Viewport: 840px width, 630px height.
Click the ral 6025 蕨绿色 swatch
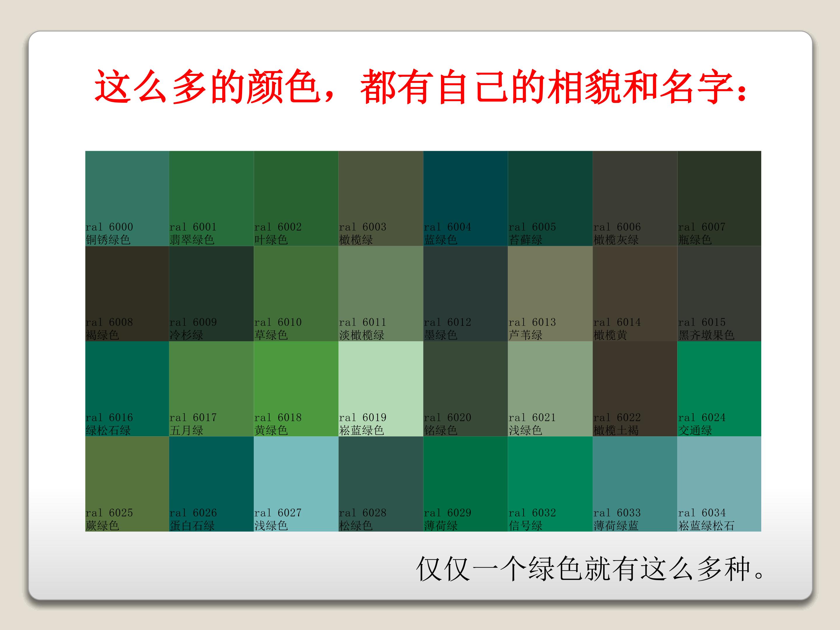(x=127, y=484)
